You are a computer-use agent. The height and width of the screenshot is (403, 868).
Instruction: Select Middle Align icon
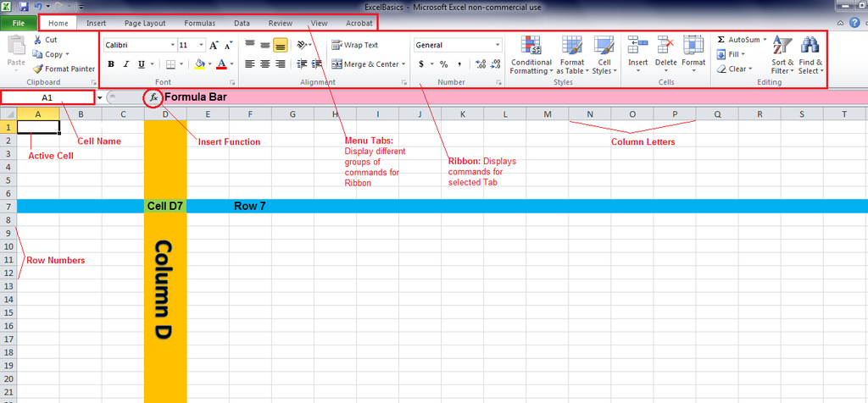coord(265,46)
